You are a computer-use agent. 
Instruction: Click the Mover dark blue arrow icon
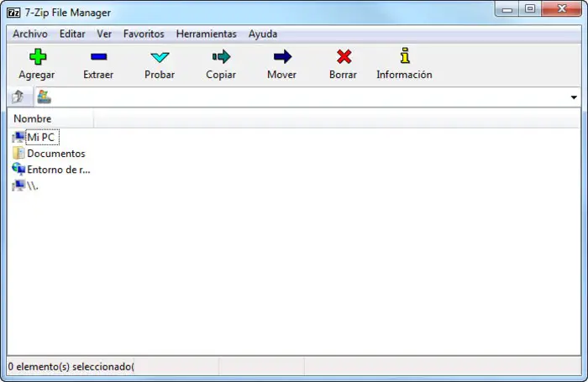(x=282, y=57)
